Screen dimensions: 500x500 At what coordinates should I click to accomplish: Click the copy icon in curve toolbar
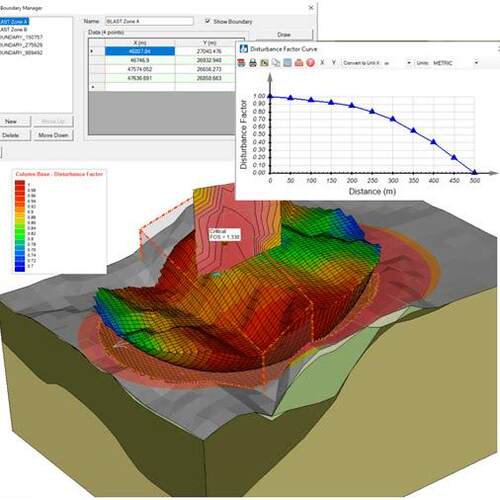pyautogui.click(x=276, y=62)
